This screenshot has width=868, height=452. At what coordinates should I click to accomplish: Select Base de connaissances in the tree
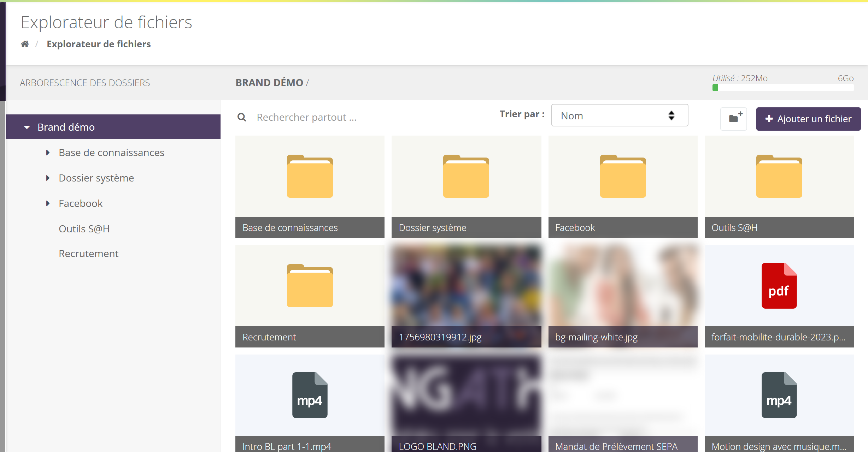pos(111,153)
